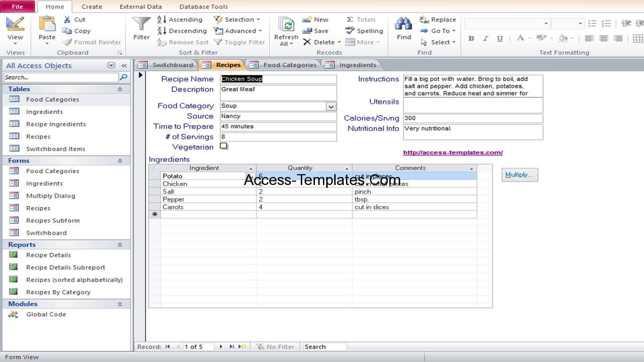
Task: Sort records with Ascending
Action: click(x=180, y=19)
